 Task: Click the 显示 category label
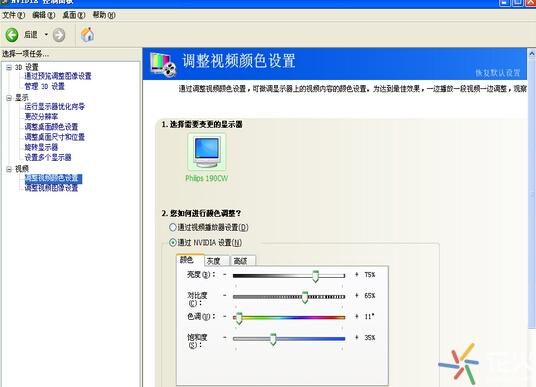tap(22, 98)
